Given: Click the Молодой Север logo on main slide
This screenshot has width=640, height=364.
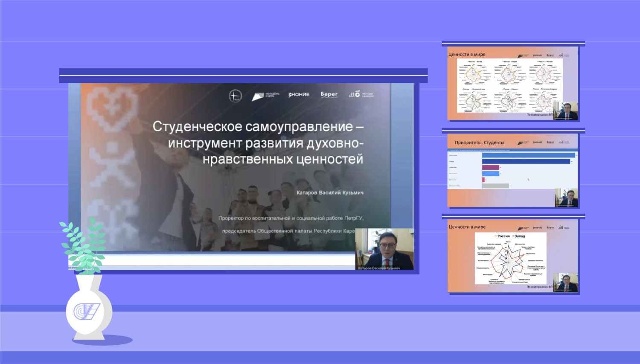Looking at the screenshot, I should [361, 94].
